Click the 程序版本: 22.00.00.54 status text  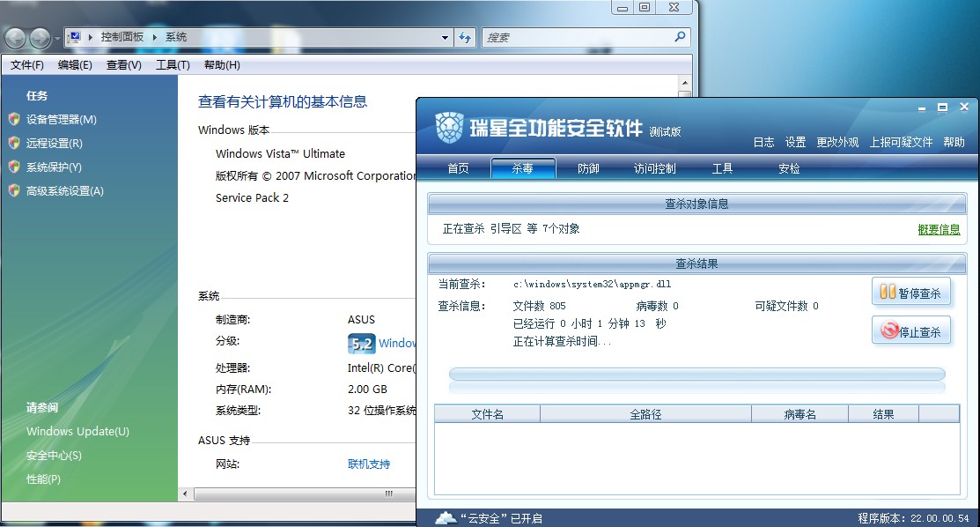pos(913,518)
